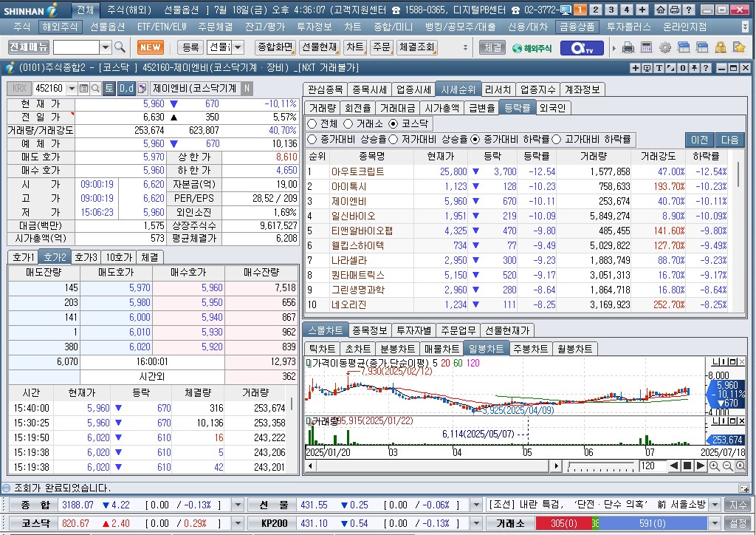Click stock search magnifier next to code
The height and width of the screenshot is (535, 756).
tap(95, 88)
